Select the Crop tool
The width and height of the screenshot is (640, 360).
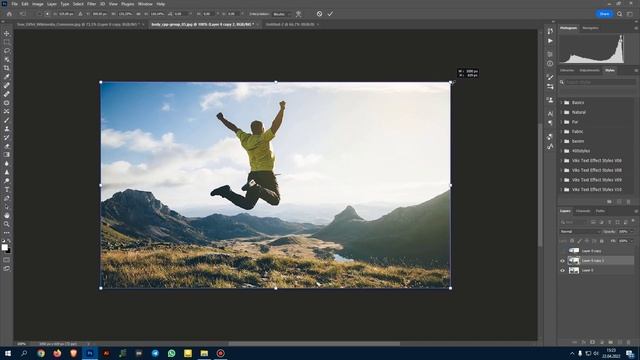[x=7, y=68]
